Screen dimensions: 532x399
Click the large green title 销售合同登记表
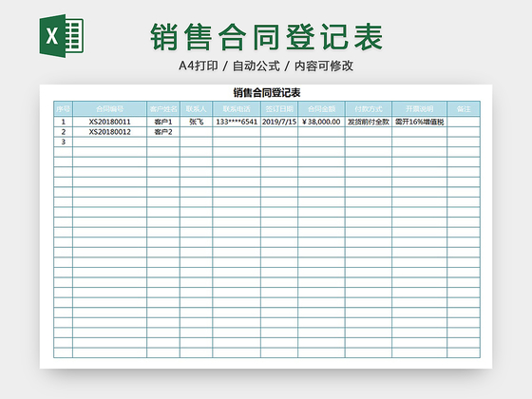click(267, 37)
